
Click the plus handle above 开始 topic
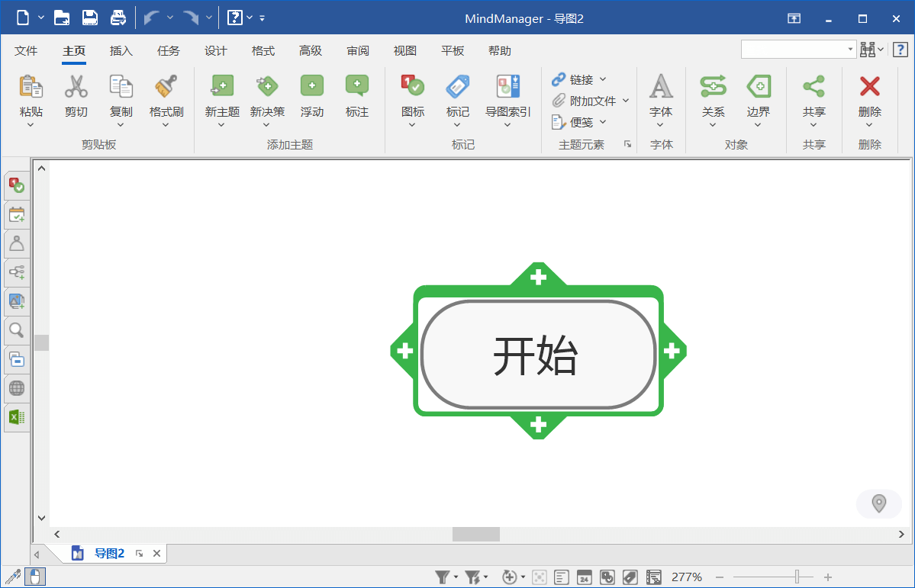538,277
